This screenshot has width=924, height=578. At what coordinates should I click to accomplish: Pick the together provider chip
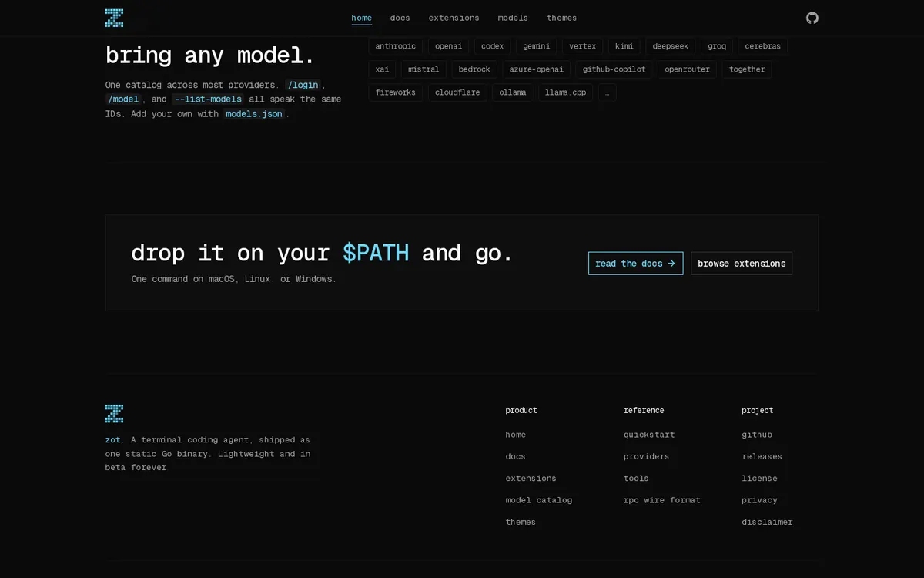(x=747, y=69)
